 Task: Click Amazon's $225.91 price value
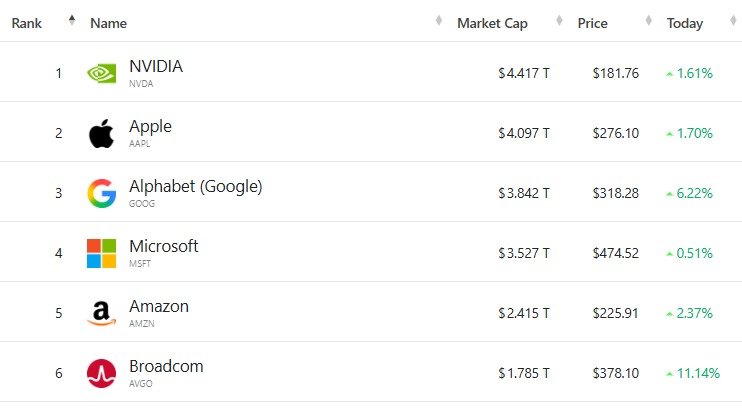click(x=617, y=313)
